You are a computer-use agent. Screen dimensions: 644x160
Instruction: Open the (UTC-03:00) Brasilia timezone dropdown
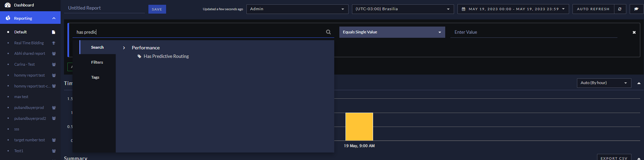(x=403, y=9)
